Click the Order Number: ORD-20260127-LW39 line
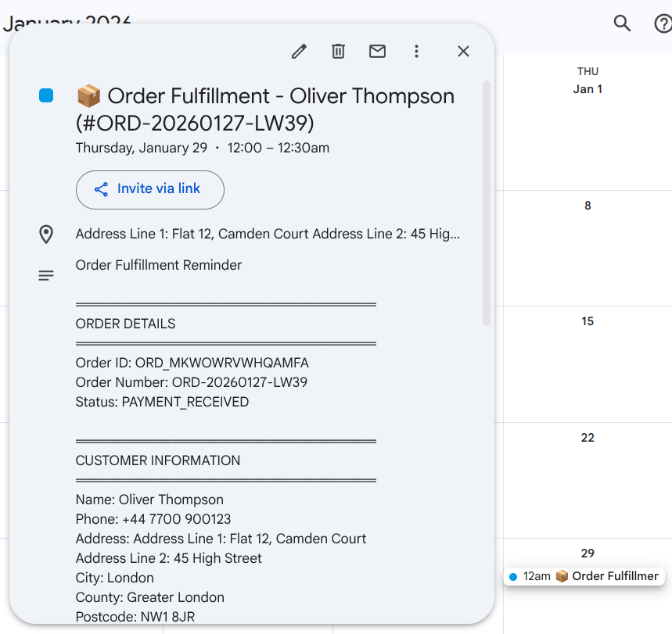Viewport: 672px width, 634px height. [192, 382]
